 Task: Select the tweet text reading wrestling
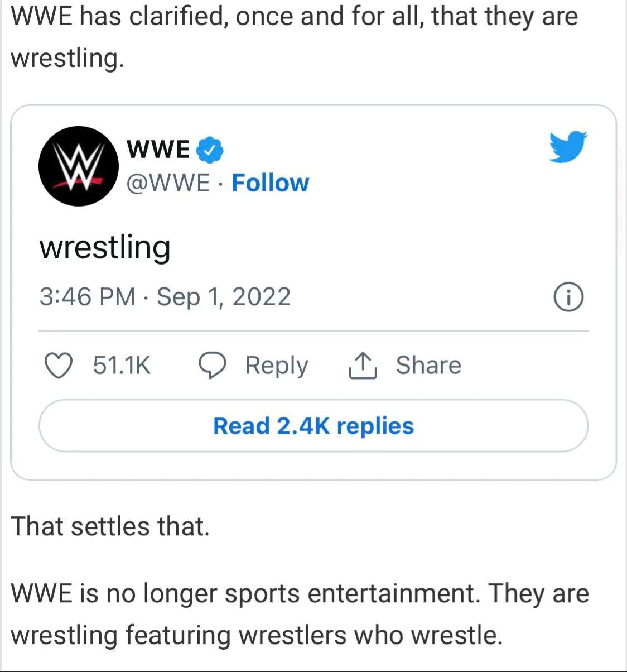[106, 247]
